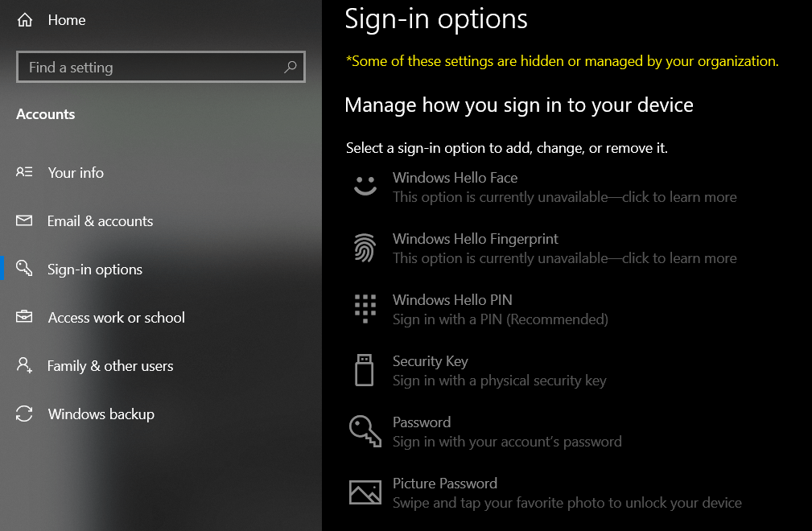
Task: Click the Home house icon
Action: (x=25, y=20)
